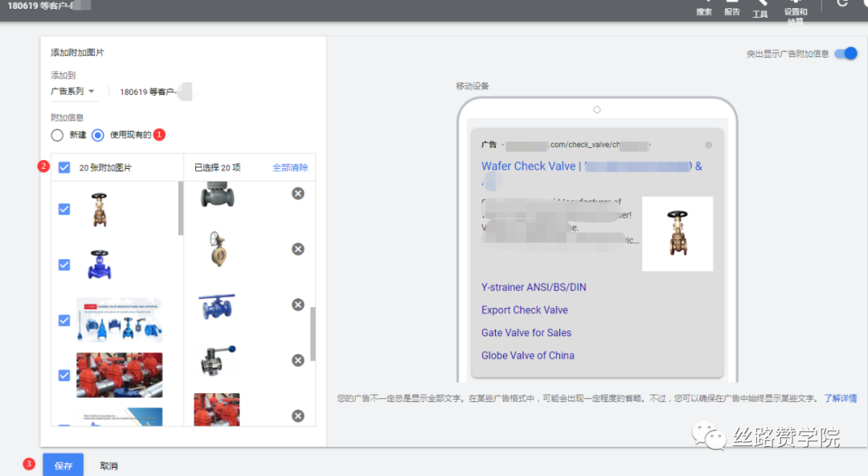Click Gate Valve for Sales sitelink
Image resolution: width=868 pixels, height=476 pixels.
pyautogui.click(x=526, y=333)
